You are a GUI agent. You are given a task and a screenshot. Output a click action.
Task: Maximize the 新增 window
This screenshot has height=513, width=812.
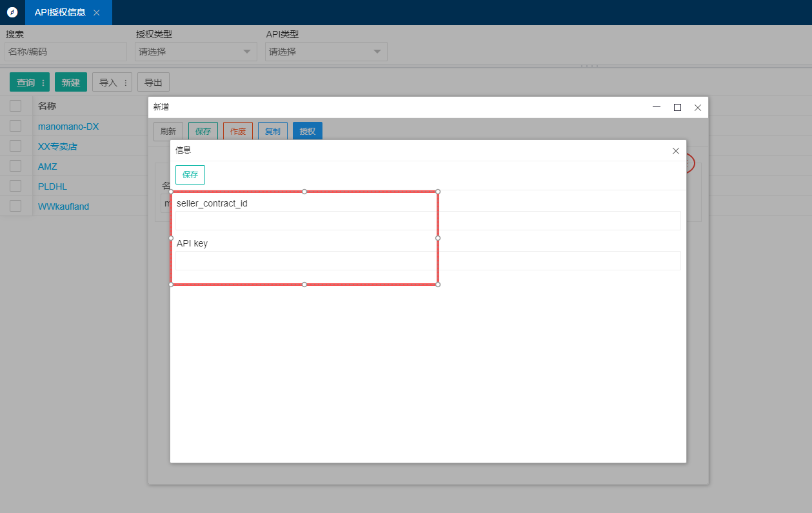(x=677, y=108)
